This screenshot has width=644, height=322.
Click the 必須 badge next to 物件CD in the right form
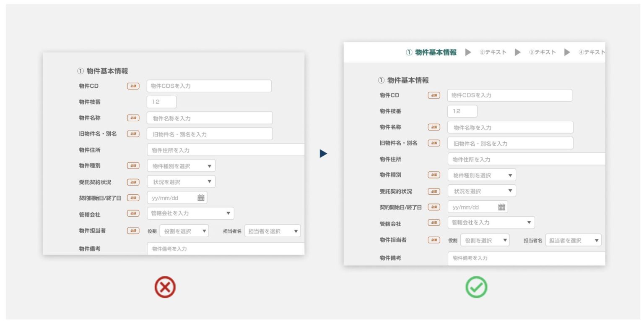click(x=434, y=95)
